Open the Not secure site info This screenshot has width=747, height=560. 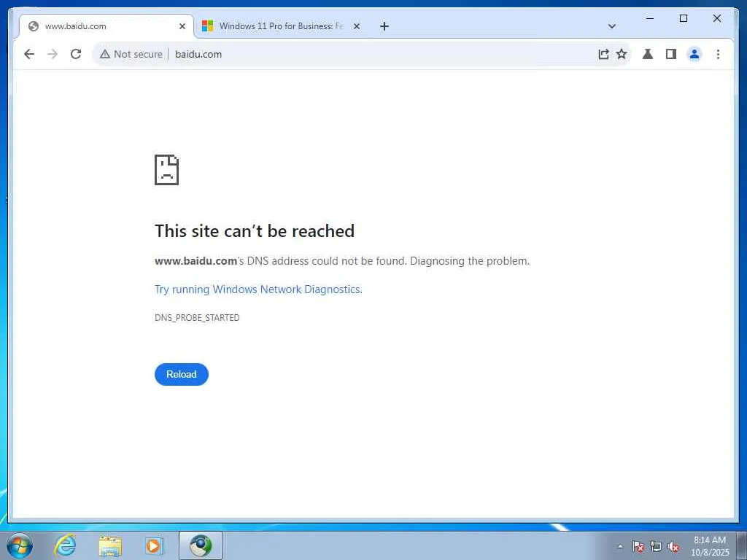131,54
